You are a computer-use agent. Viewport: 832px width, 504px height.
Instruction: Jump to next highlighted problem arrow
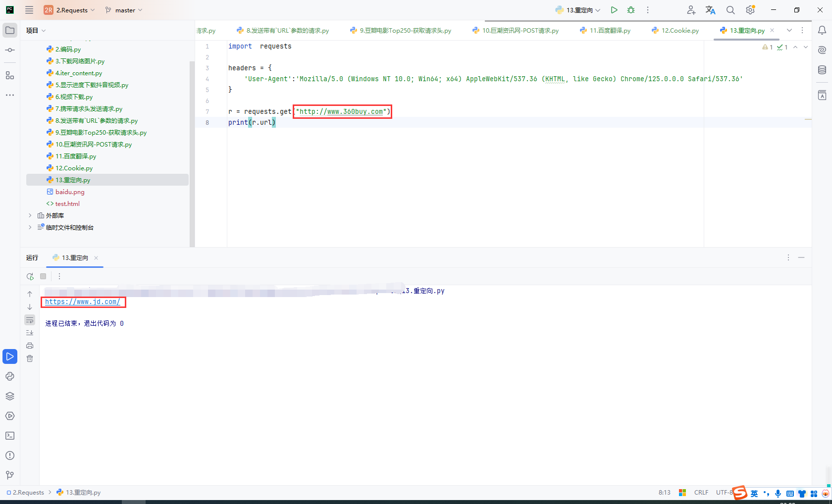(806, 47)
